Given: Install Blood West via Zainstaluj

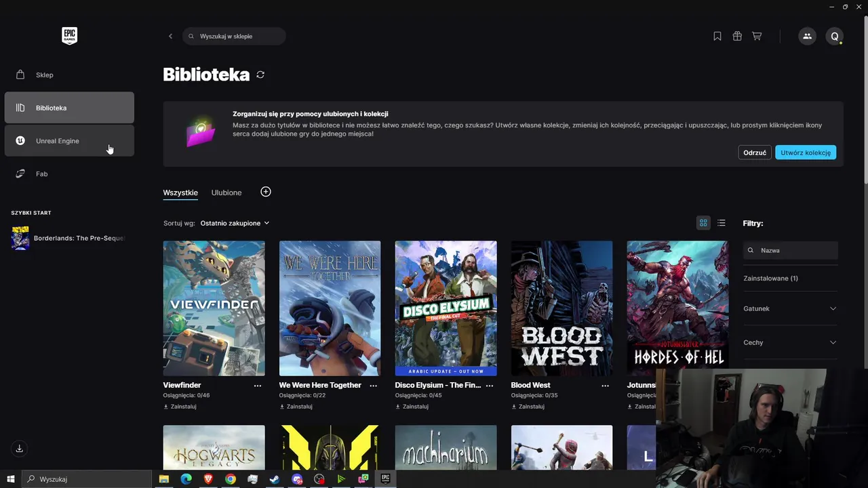Looking at the screenshot, I should click(x=528, y=407).
